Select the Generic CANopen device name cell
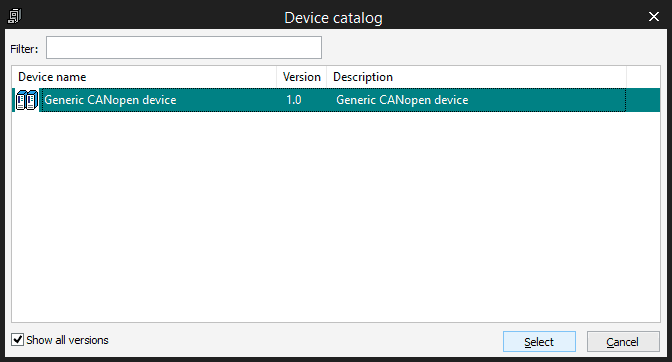Viewport: 672px width, 362px height. click(111, 100)
